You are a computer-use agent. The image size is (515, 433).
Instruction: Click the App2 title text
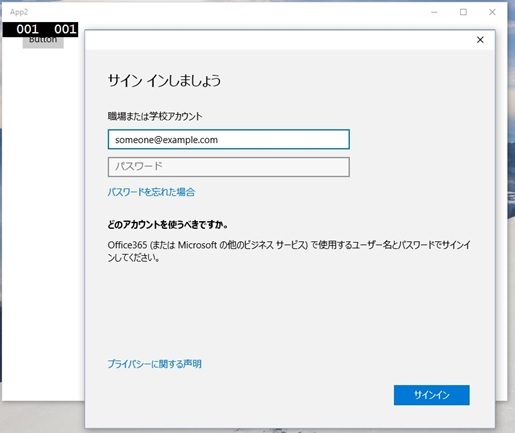(19, 12)
